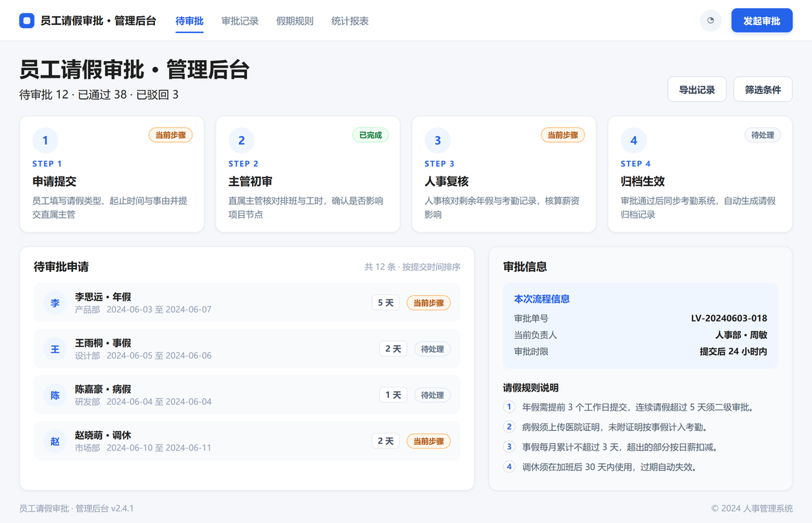Open the 李思远 • 年假 request
The image size is (812, 523).
pos(247,302)
